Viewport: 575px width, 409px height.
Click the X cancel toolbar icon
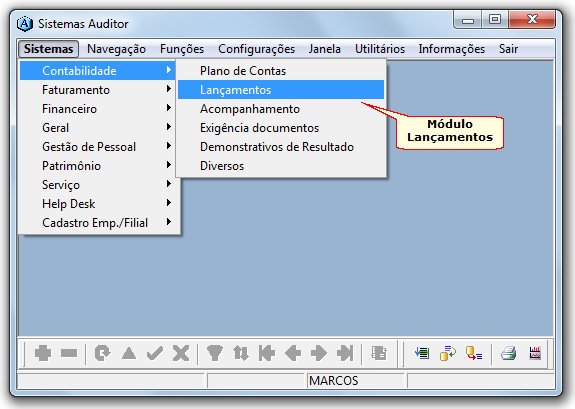pos(181,354)
